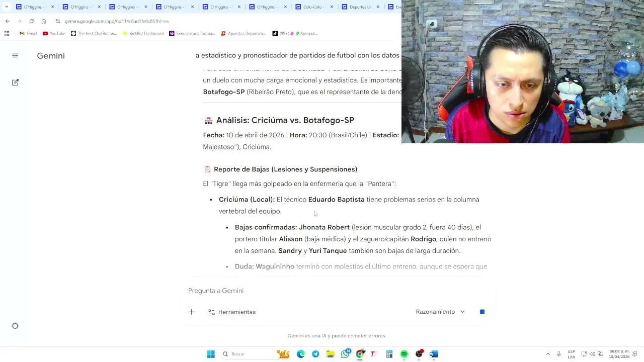Viewport: 644px width, 362px height.
Task: Show hidden system tray icons chevron
Action: pos(548,354)
